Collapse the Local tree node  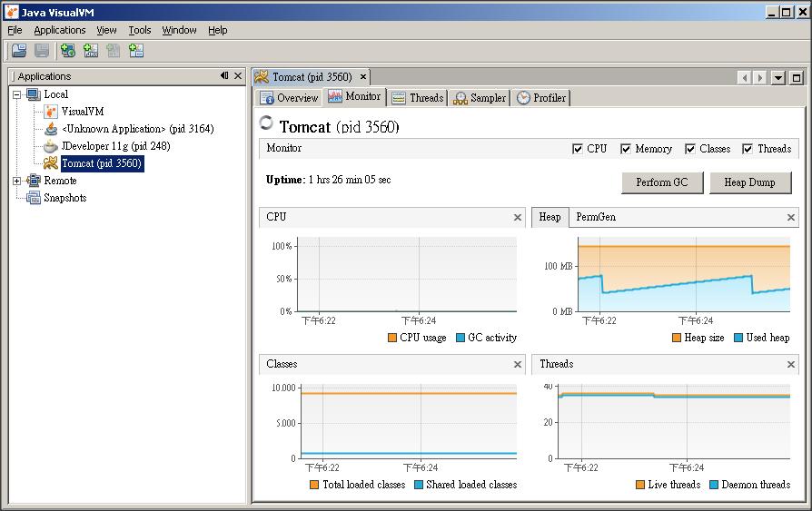[x=17, y=94]
